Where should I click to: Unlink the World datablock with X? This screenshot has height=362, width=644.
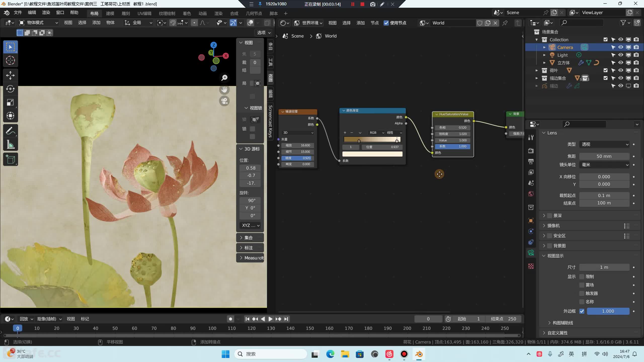[x=495, y=23]
